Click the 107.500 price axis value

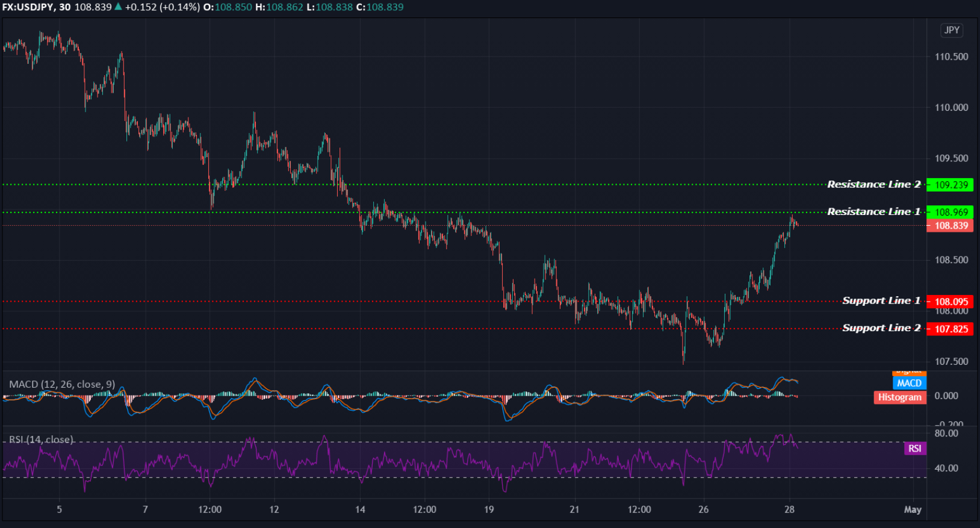click(x=951, y=362)
